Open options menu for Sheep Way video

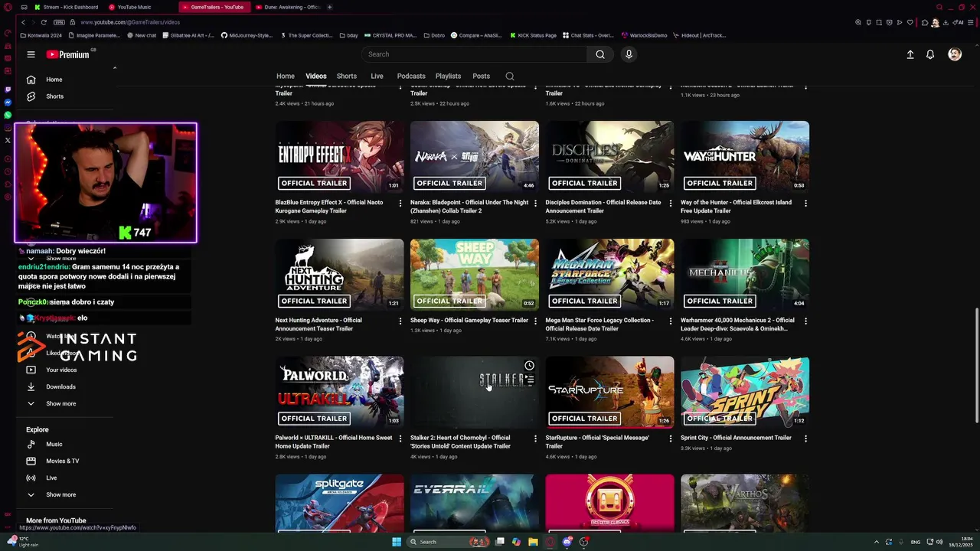[x=535, y=321]
